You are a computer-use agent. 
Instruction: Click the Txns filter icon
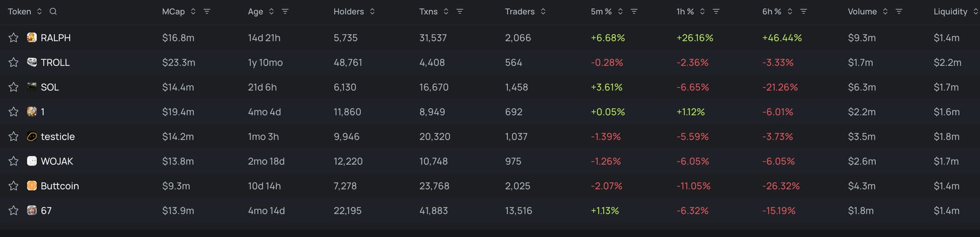(x=459, y=11)
